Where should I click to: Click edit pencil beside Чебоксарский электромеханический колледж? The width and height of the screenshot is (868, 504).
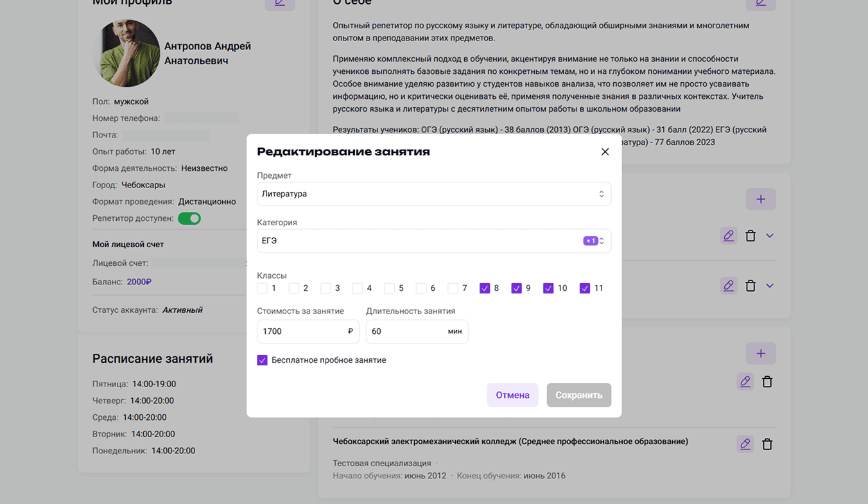745,444
